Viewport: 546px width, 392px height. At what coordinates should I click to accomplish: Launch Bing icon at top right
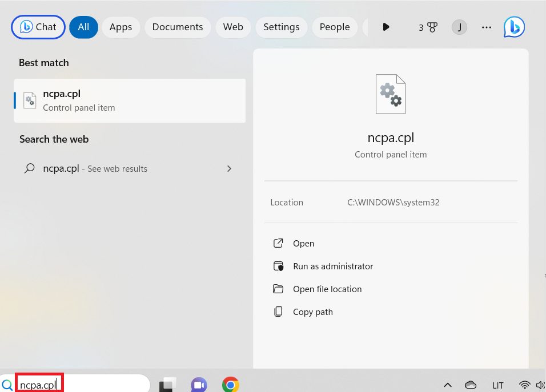point(514,27)
